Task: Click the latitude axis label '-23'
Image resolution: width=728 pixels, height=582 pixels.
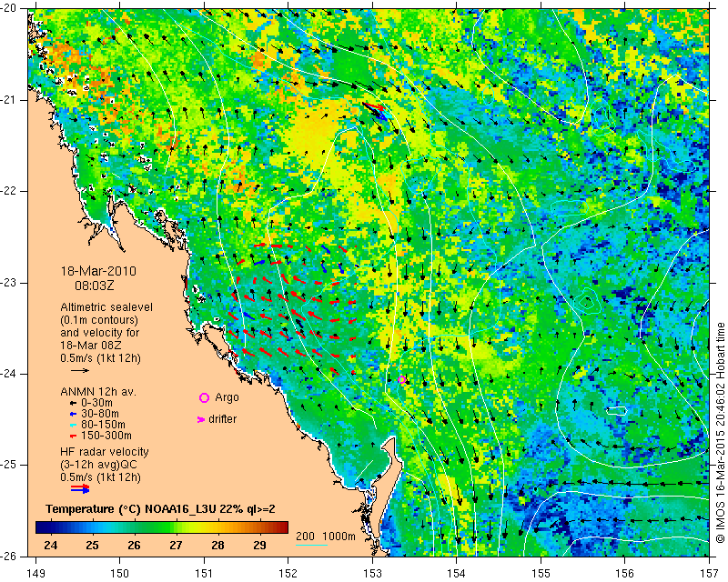Action: coord(9,283)
